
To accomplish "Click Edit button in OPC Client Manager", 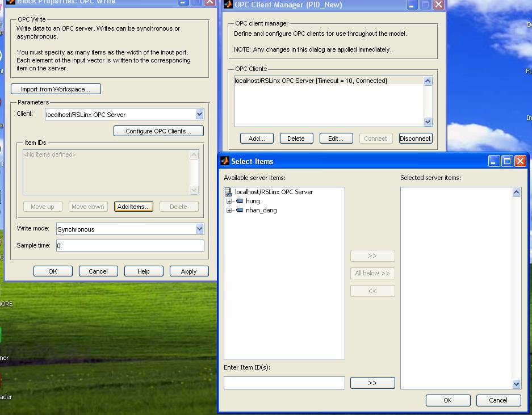I will 336,139.
